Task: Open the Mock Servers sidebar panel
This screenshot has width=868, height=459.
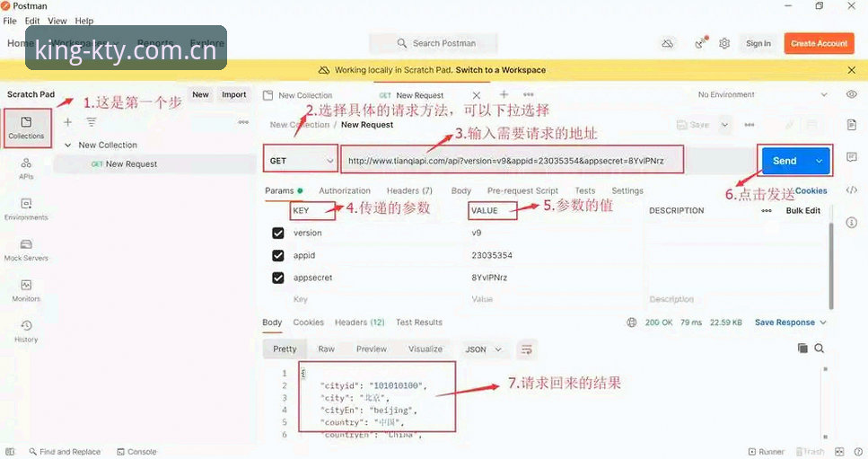Action: (x=26, y=250)
